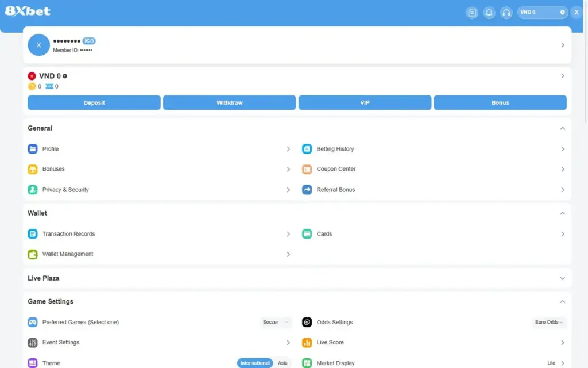Screen dimensions: 588x368
Task: Collapse the Wallet section
Action: coord(563,213)
